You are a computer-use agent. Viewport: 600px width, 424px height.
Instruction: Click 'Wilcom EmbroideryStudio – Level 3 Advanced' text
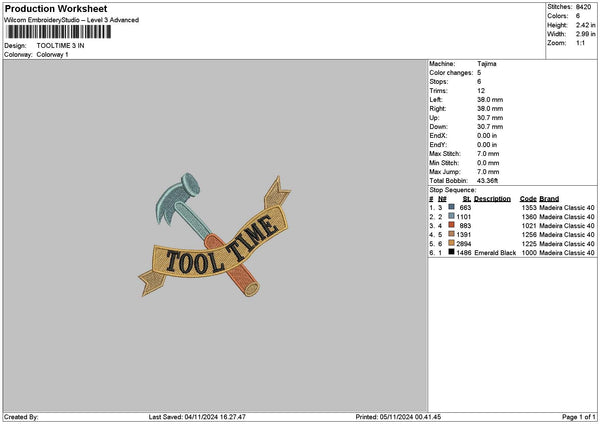coord(72,20)
